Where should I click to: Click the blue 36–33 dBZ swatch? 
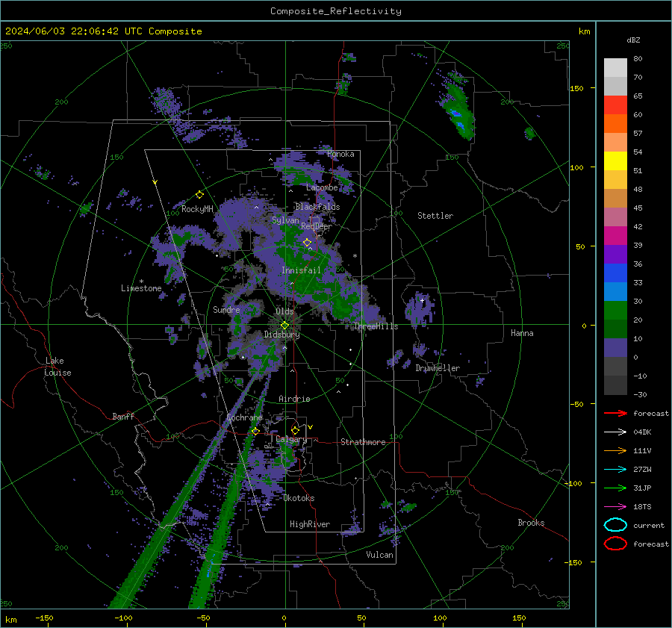point(615,273)
